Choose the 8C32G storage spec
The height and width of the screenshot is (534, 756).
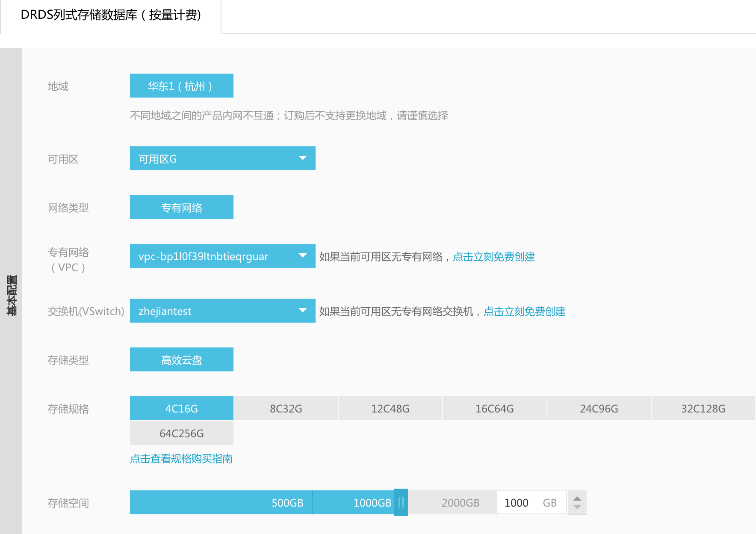pyautogui.click(x=286, y=409)
